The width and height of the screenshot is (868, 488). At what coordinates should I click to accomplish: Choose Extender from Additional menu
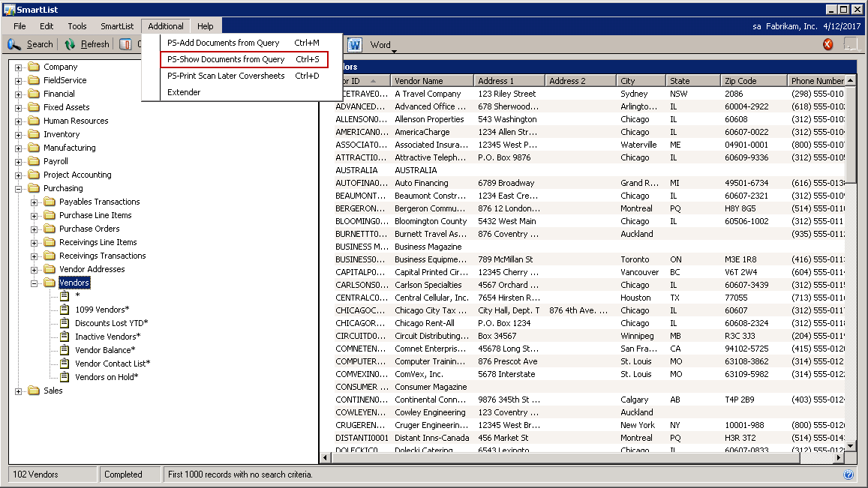coord(244,92)
